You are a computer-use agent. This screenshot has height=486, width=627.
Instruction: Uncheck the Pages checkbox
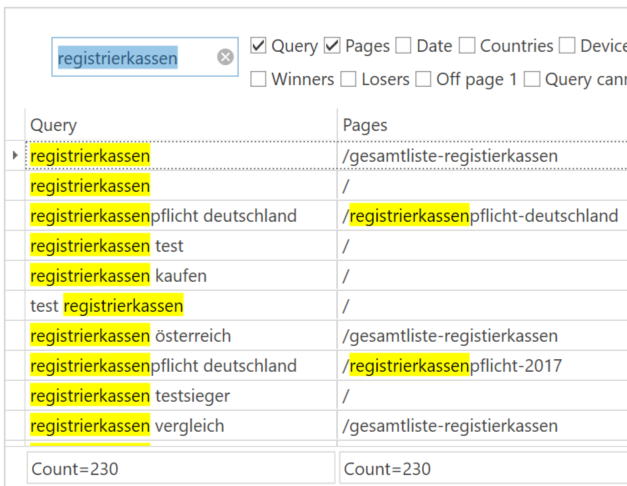coord(332,46)
